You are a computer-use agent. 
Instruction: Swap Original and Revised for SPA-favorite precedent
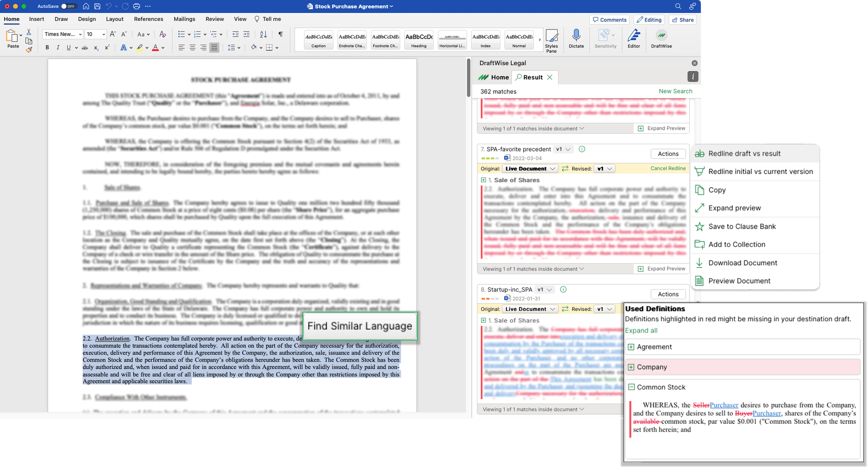[x=565, y=169]
